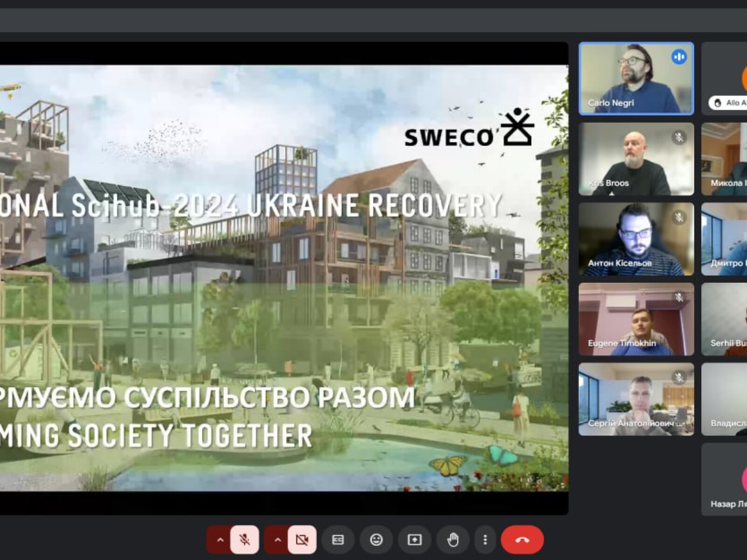This screenshot has width=747, height=560.
Task: Select the Назар Ля participant tile
Action: (x=724, y=479)
